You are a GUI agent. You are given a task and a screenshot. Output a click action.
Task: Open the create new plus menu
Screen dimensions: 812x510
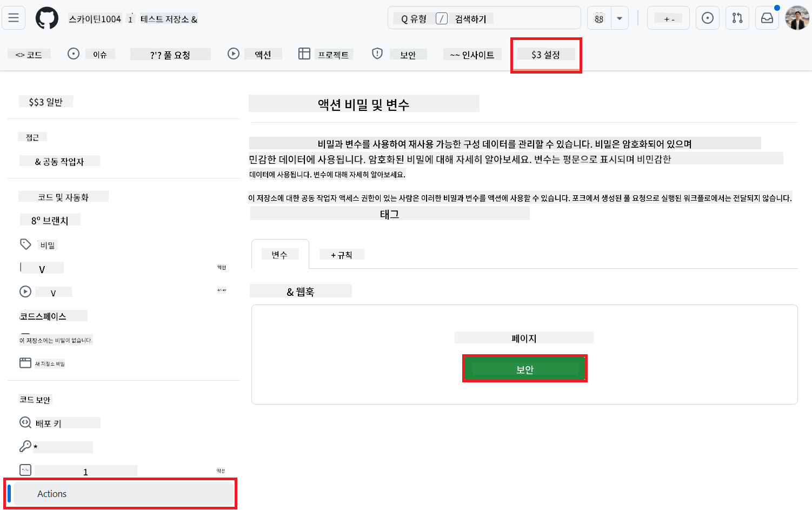click(668, 18)
